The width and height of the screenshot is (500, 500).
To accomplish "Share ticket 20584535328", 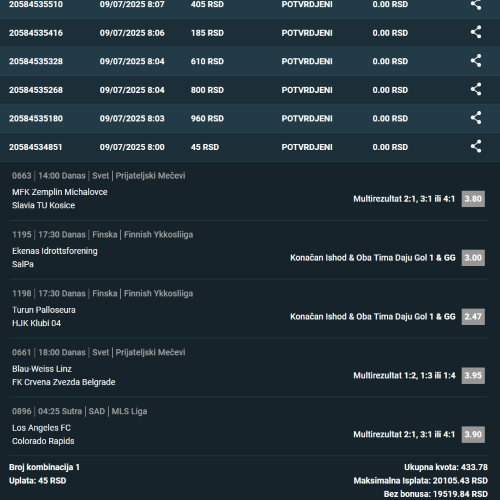I will 476,61.
